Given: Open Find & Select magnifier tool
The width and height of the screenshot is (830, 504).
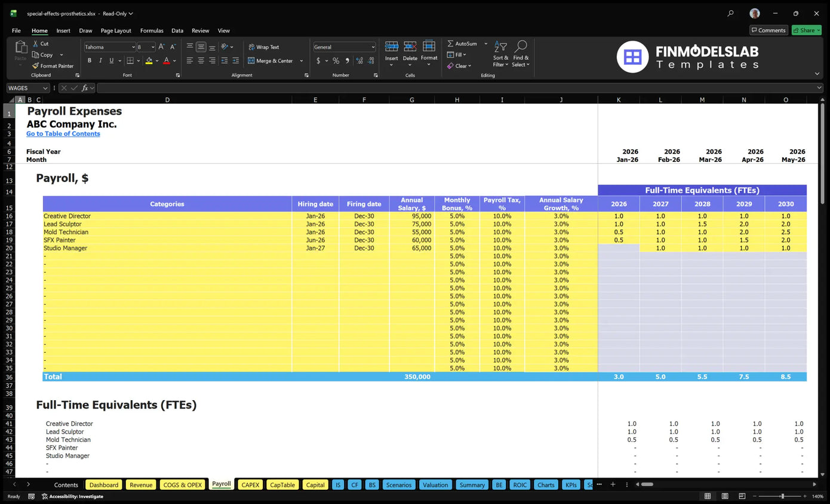Looking at the screenshot, I should 520,54.
